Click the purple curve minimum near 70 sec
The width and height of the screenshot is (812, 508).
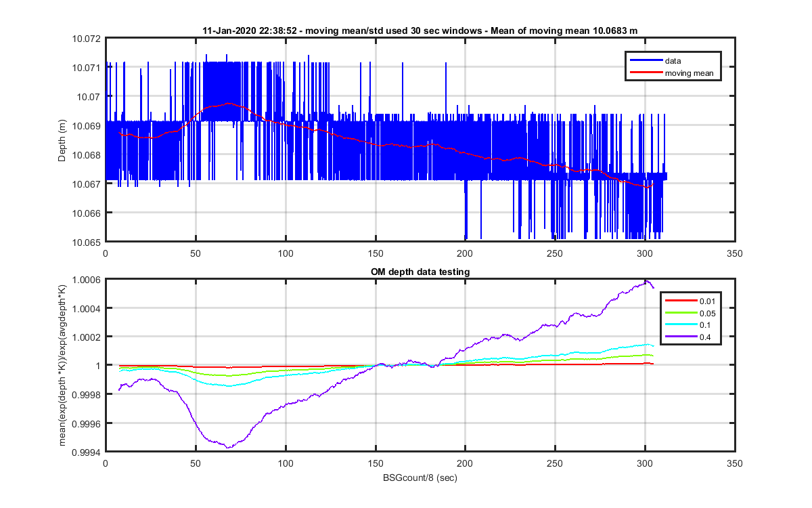pos(228,447)
